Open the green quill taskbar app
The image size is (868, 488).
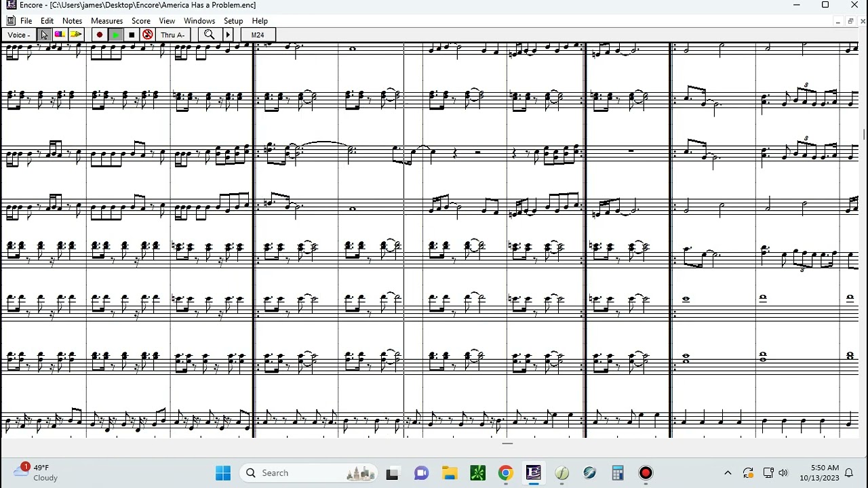(x=562, y=473)
